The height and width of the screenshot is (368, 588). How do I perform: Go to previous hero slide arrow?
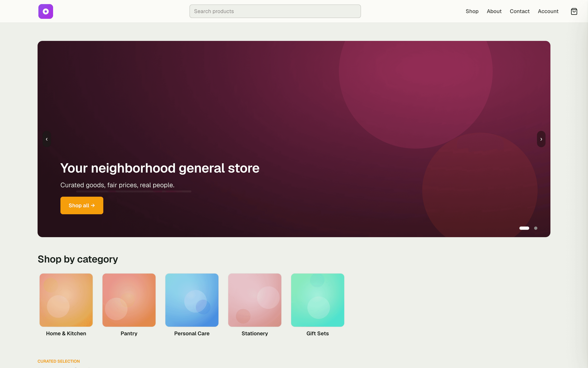(x=47, y=139)
